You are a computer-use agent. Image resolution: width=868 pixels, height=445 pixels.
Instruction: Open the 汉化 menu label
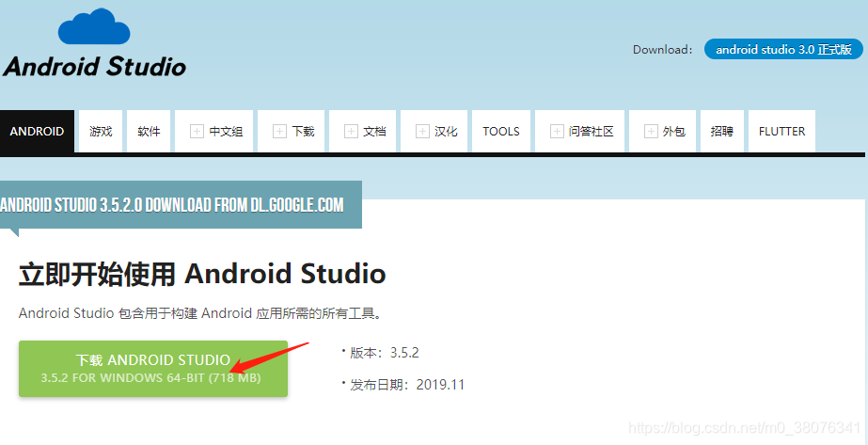446,132
